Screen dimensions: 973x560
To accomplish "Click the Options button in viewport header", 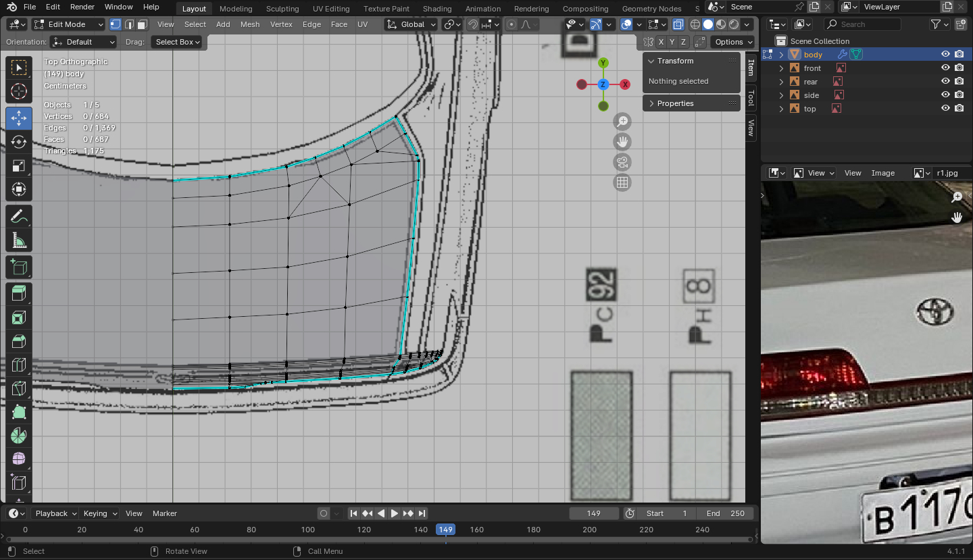I will click(732, 42).
